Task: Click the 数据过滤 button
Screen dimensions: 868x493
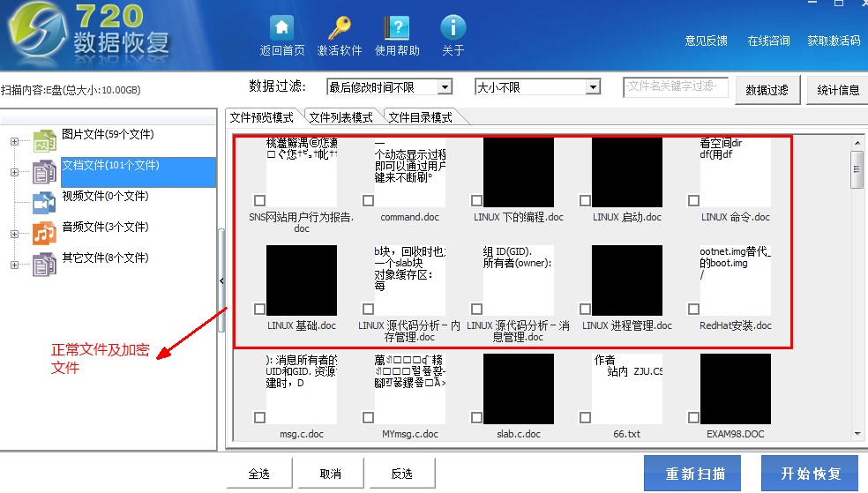Action: pos(767,90)
